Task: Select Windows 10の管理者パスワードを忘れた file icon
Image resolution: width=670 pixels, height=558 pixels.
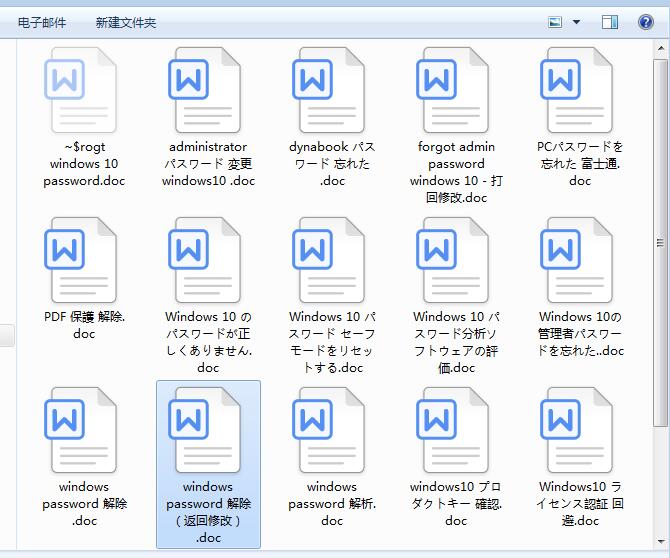Action: point(576,260)
